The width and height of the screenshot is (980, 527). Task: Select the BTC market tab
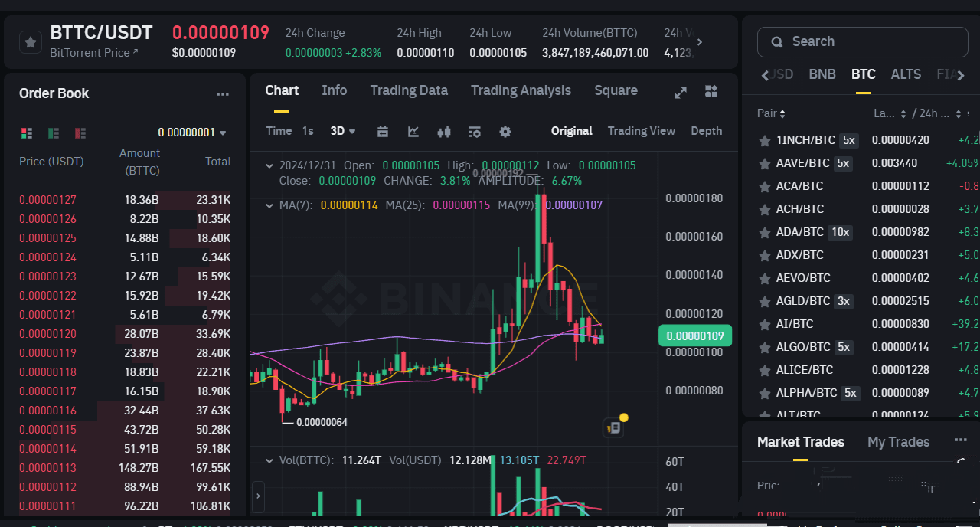pyautogui.click(x=863, y=74)
